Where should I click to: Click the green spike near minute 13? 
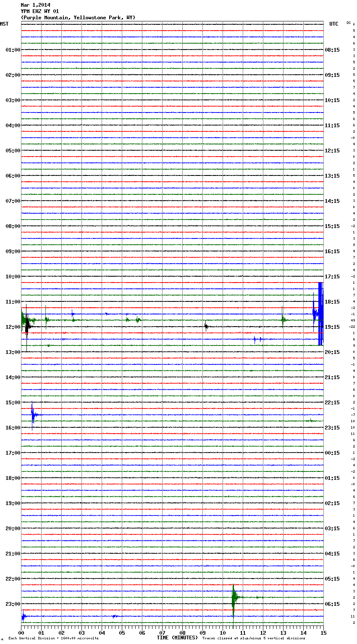coord(283,319)
